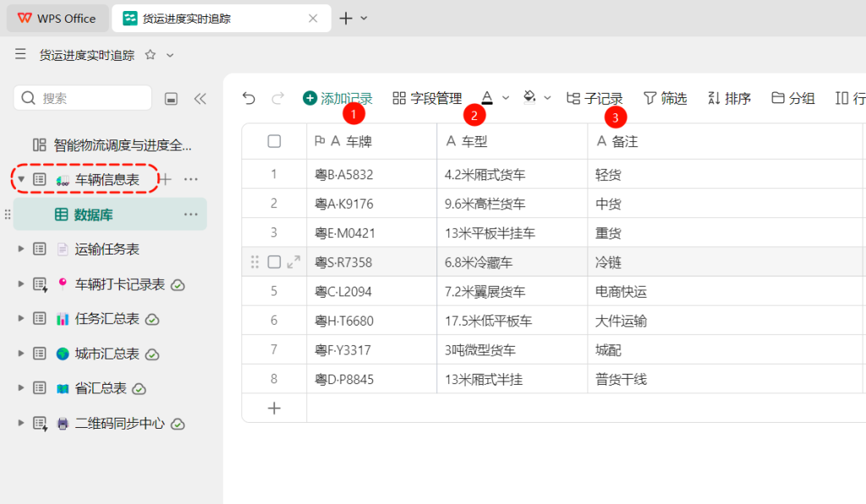
Task: Click sync status icon next to 二维码同步中心
Action: click(178, 425)
